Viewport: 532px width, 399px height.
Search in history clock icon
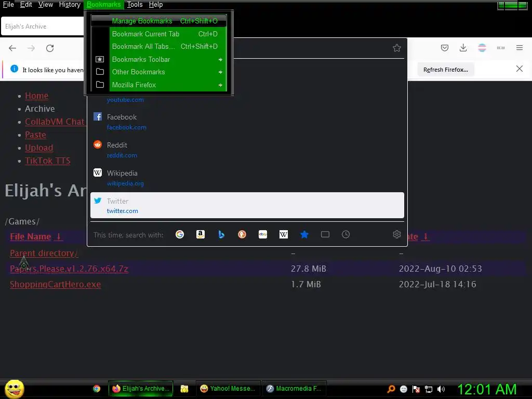click(x=345, y=234)
